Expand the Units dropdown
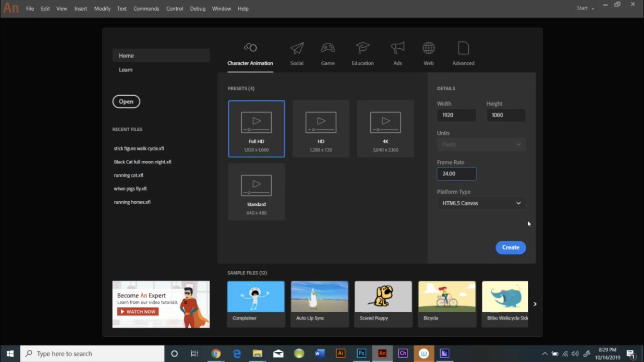Viewport: 644px width, 362px height. pos(481,144)
